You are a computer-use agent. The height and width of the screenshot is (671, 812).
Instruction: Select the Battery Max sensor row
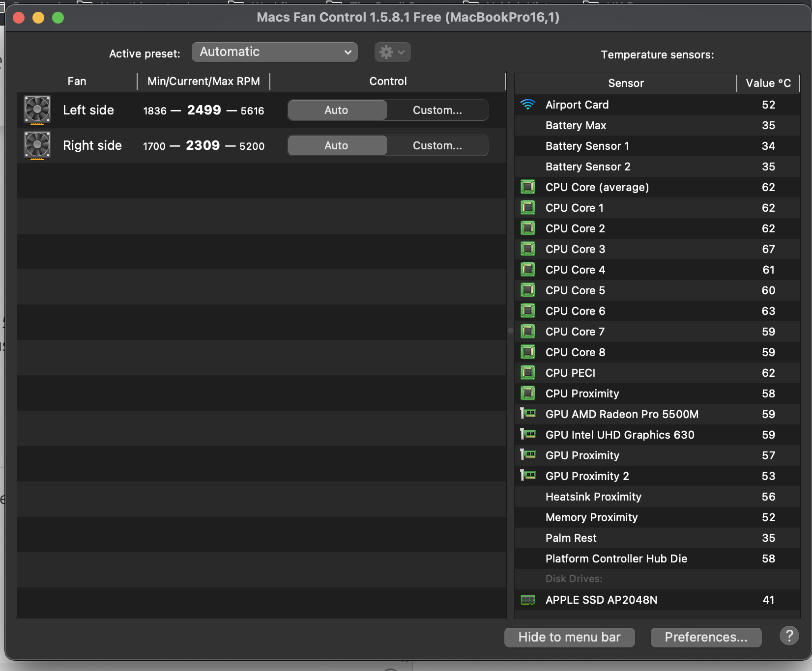pos(658,125)
